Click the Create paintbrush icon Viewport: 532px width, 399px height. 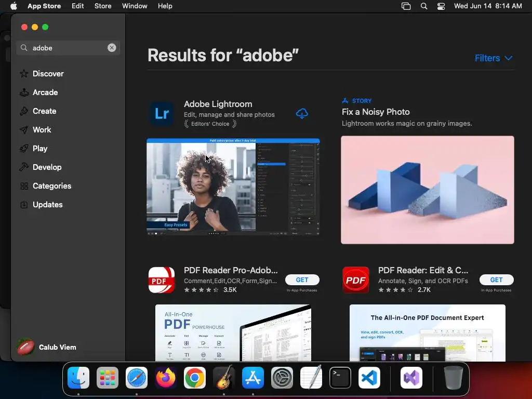pyautogui.click(x=24, y=111)
